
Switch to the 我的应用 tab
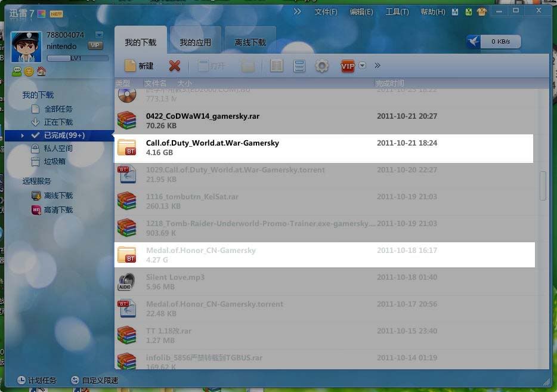(x=196, y=42)
